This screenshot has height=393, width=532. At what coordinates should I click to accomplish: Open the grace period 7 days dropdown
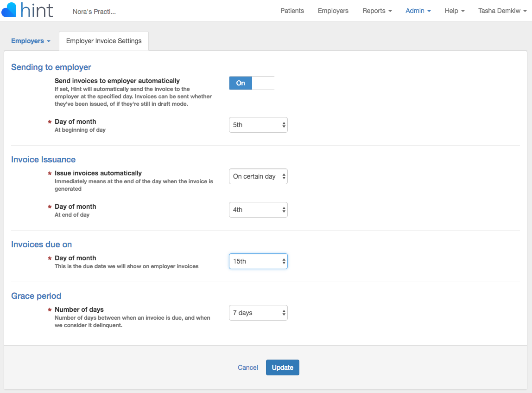(258, 313)
